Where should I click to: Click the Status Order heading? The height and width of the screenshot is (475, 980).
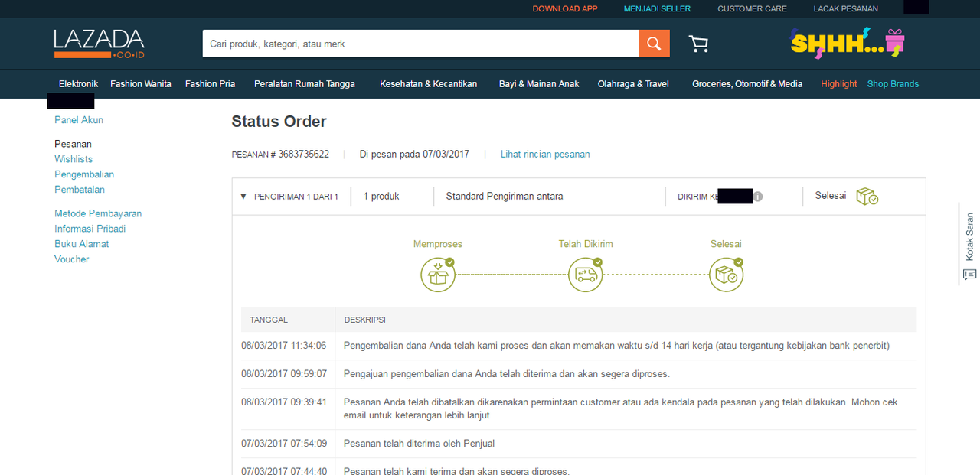(279, 122)
